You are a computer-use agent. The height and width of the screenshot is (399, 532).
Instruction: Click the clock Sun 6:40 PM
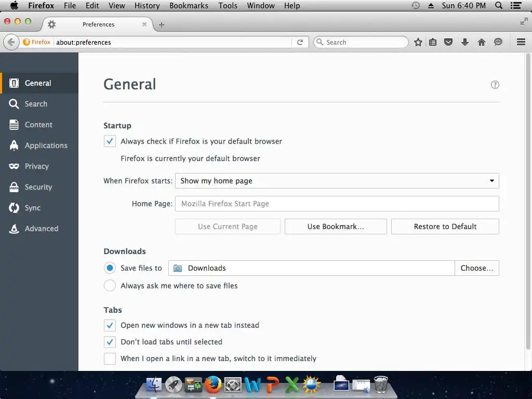pyautogui.click(x=463, y=5)
